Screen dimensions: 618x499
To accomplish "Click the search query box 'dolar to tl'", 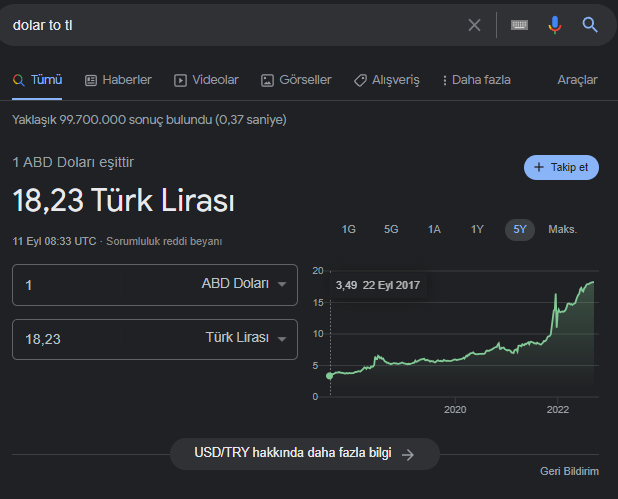I will click(x=233, y=25).
